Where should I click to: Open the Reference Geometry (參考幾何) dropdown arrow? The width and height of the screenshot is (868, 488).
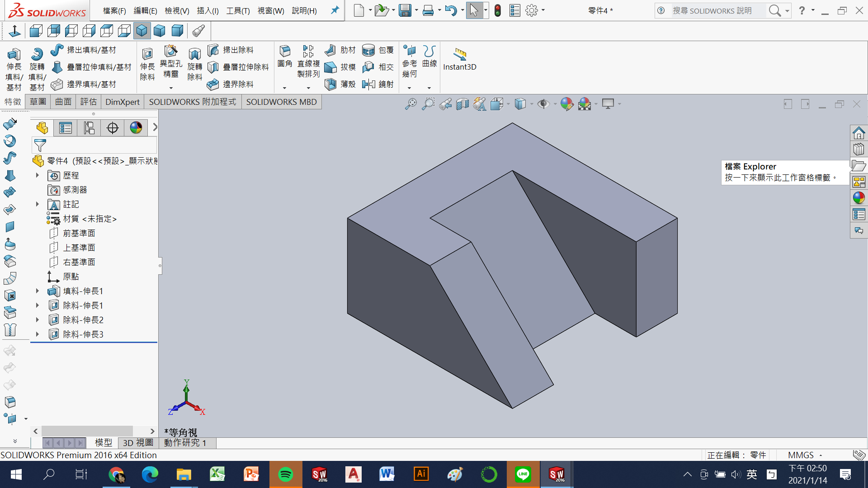(410, 88)
